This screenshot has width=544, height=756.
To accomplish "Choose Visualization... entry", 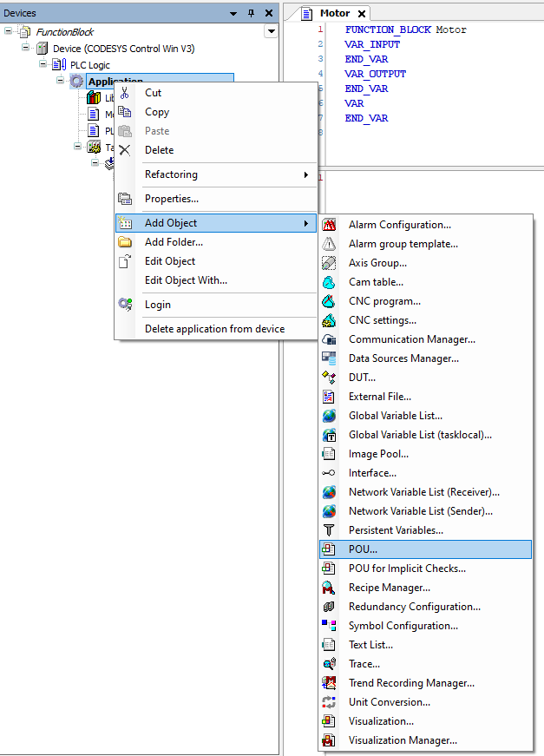I will click(425, 721).
